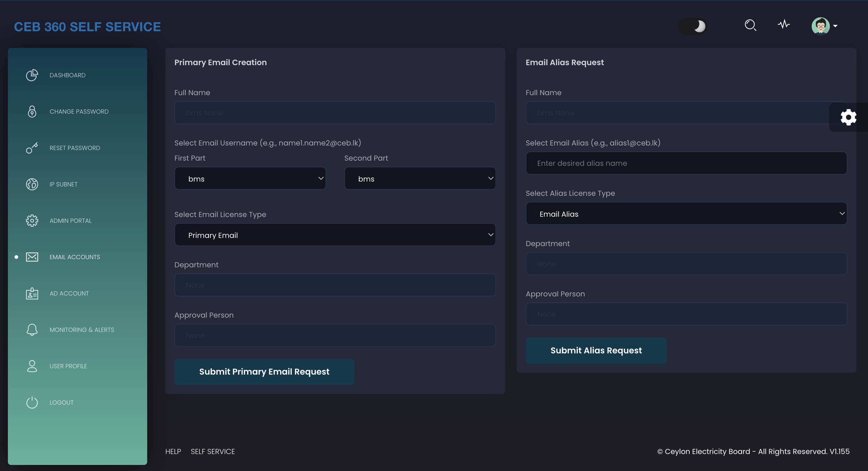Viewport: 868px width, 471px height.
Task: Click the user avatar picture
Action: (x=820, y=26)
